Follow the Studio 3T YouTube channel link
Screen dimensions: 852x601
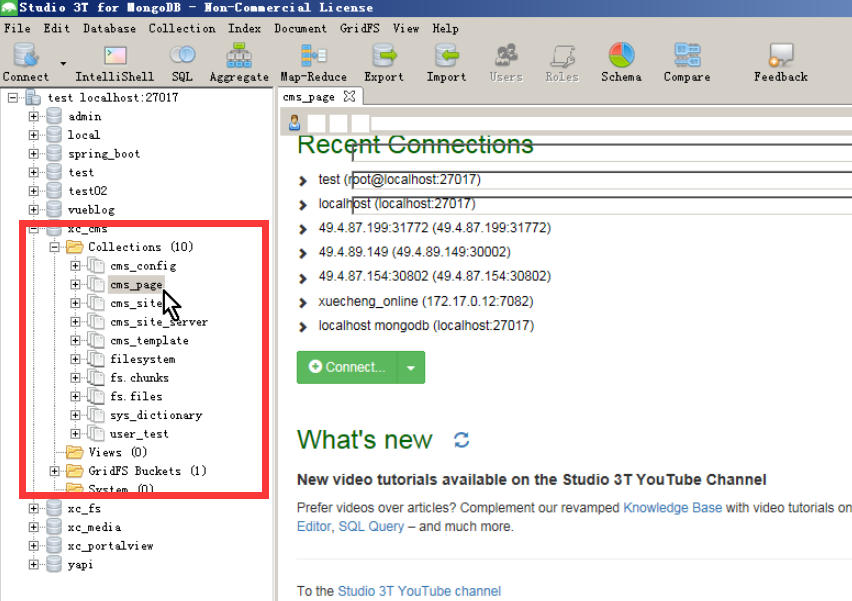[x=419, y=591]
